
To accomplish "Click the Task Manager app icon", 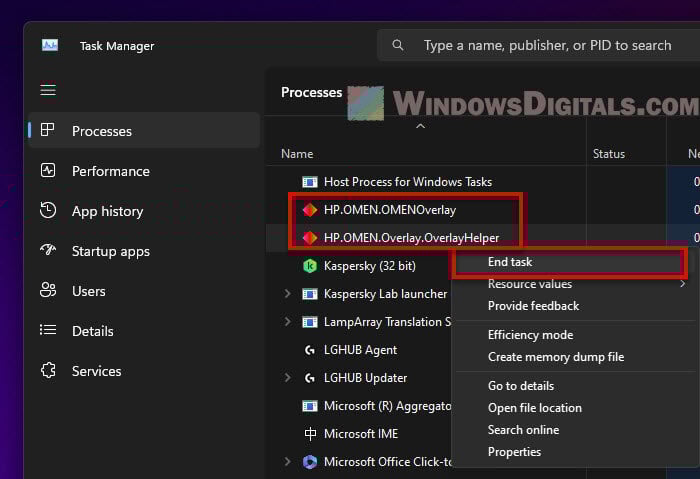I will click(x=50, y=45).
